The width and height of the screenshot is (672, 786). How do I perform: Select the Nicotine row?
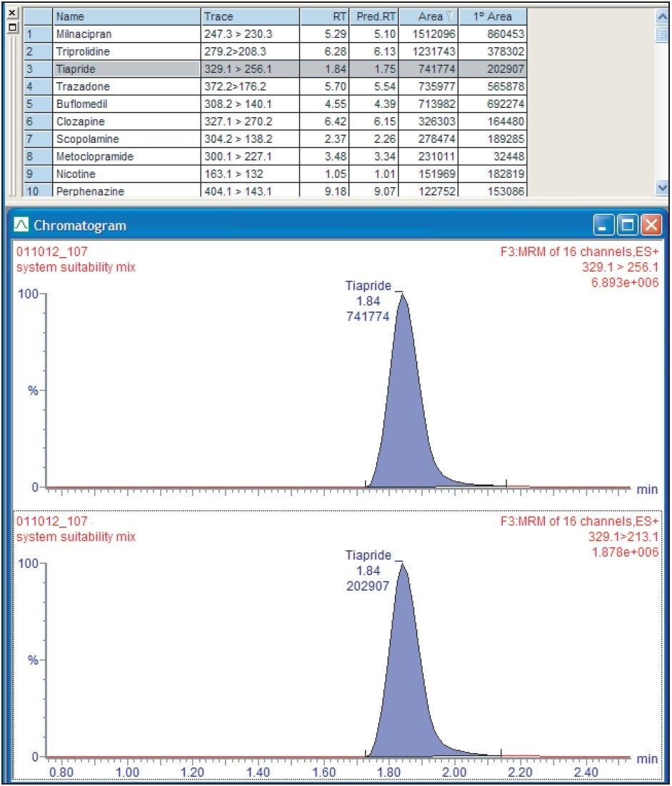coord(276,174)
